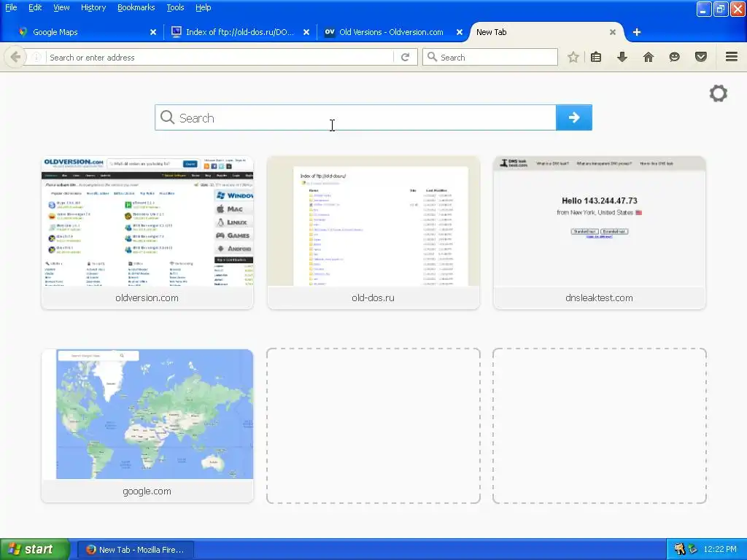
Task: Open the hamburger menu button
Action: pos(732,57)
